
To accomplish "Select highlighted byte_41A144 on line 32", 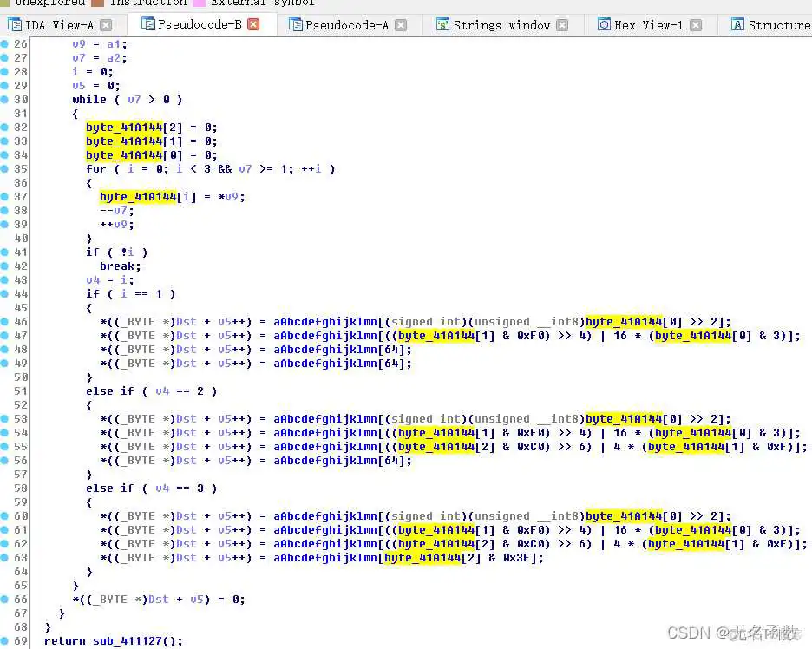I will point(124,128).
